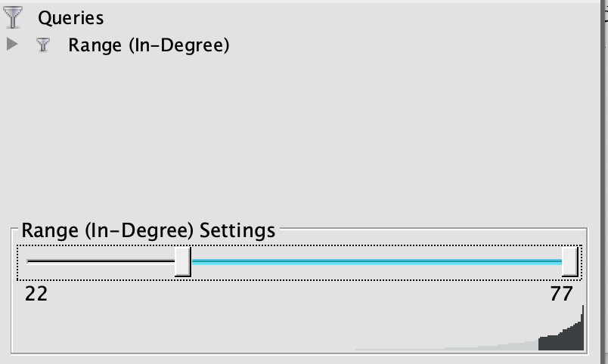Select the Range (In-Degree) query item
The width and height of the screenshot is (608, 364).
point(148,45)
